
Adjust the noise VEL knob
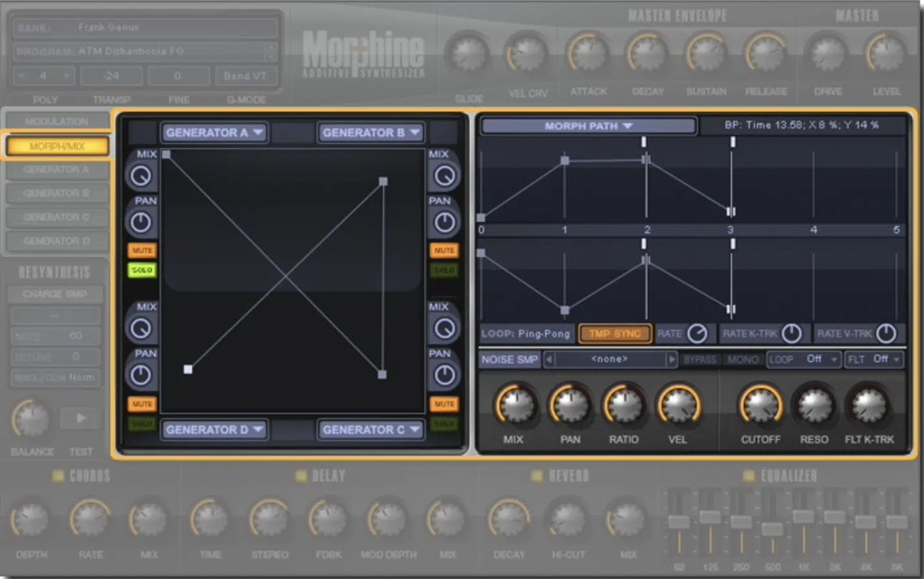click(678, 405)
